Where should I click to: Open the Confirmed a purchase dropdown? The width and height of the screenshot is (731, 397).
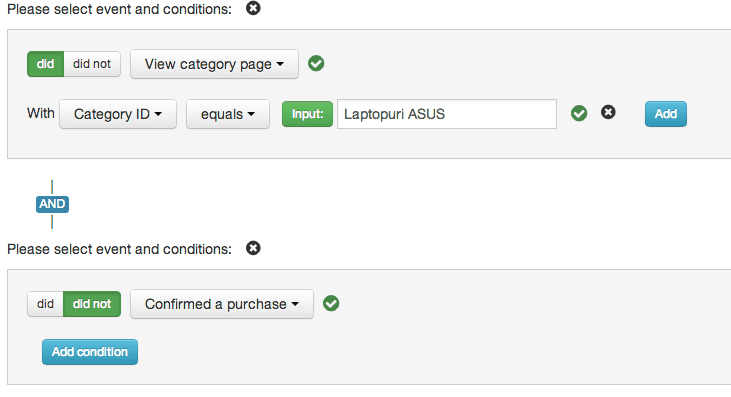222,304
